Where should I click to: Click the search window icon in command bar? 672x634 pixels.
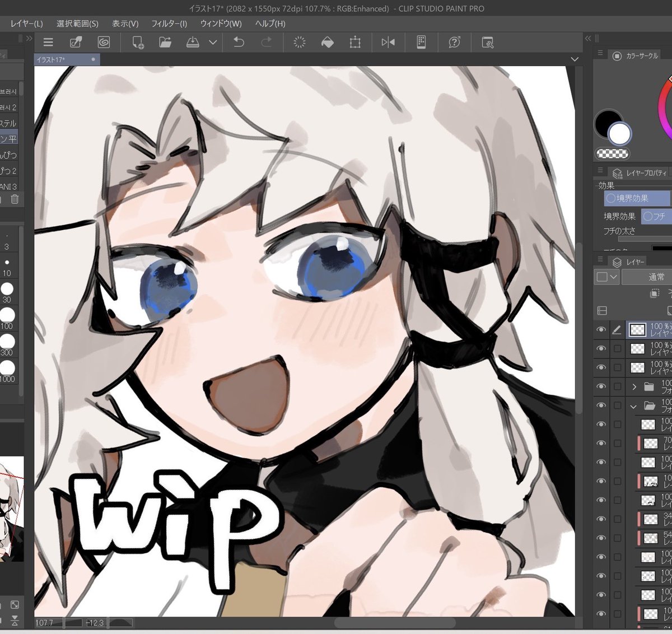[488, 43]
